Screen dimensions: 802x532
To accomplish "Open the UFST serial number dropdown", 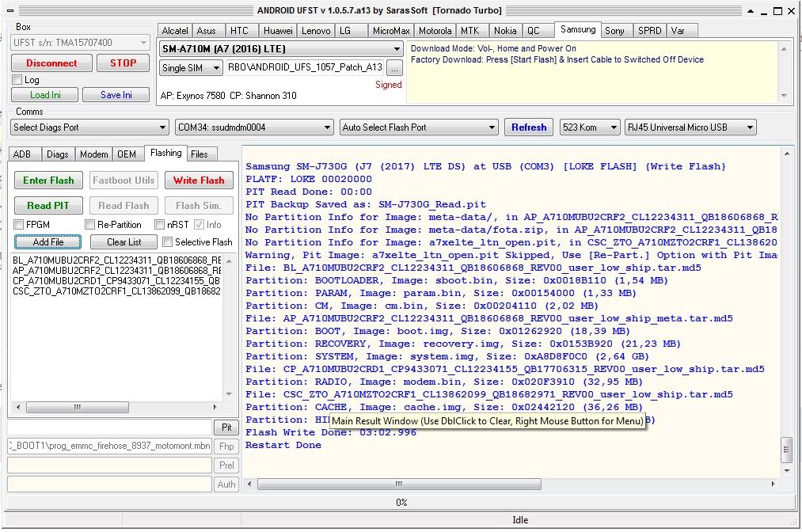I will tap(80, 43).
